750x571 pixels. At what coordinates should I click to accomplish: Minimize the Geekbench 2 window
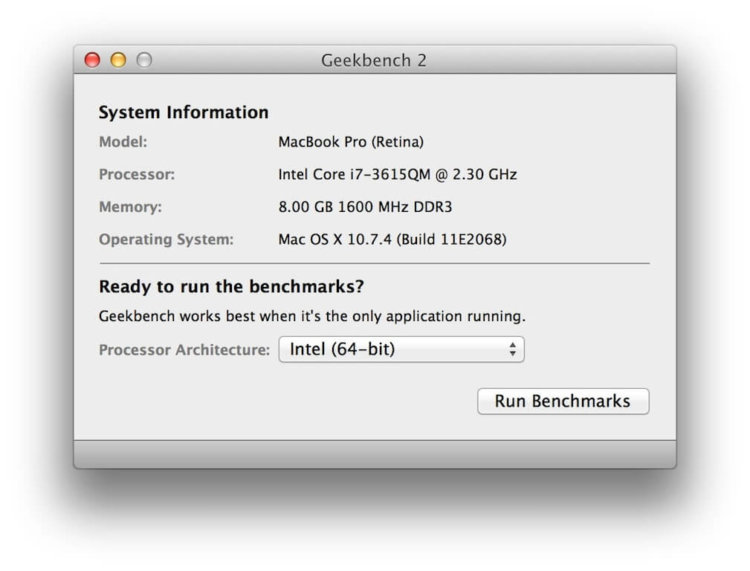[x=118, y=60]
